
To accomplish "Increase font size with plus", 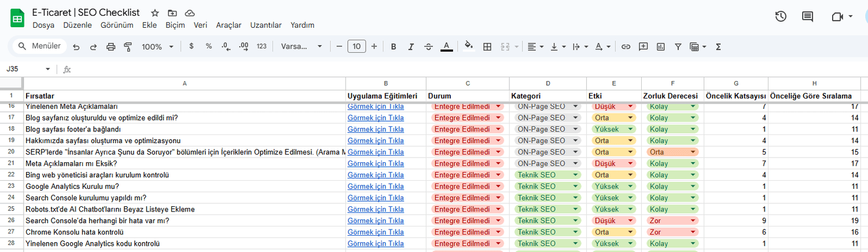I will [374, 46].
